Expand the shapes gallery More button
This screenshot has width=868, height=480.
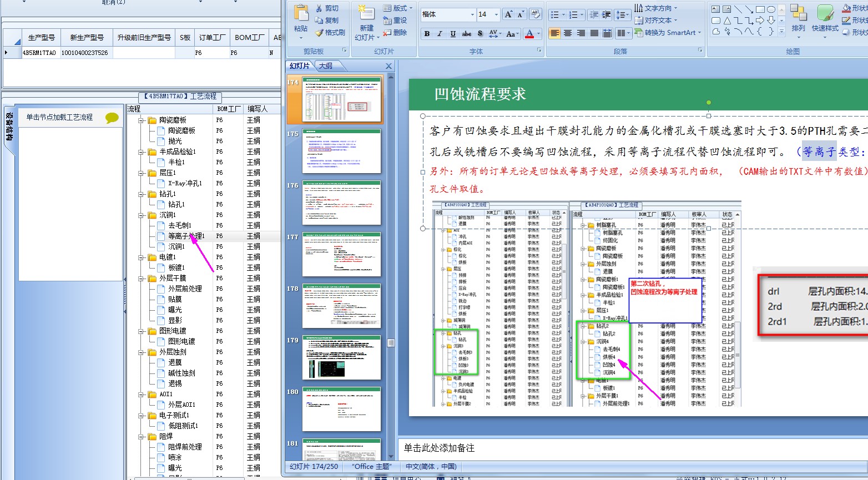click(x=781, y=32)
